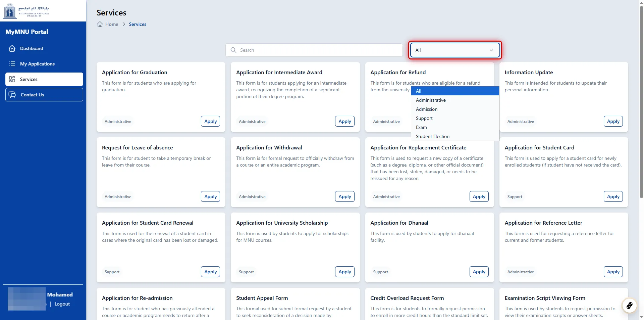Open Contact Us in the sidebar

pos(44,95)
